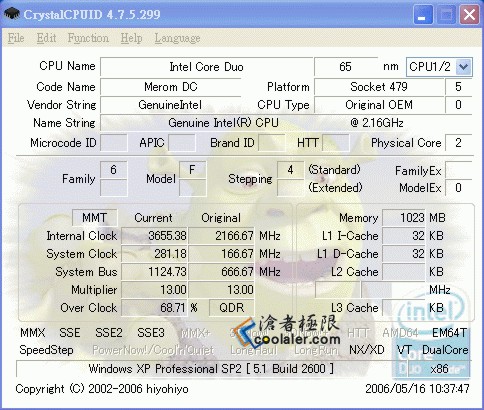484x410 pixels.
Task: Open the File menu
Action: pos(16,38)
